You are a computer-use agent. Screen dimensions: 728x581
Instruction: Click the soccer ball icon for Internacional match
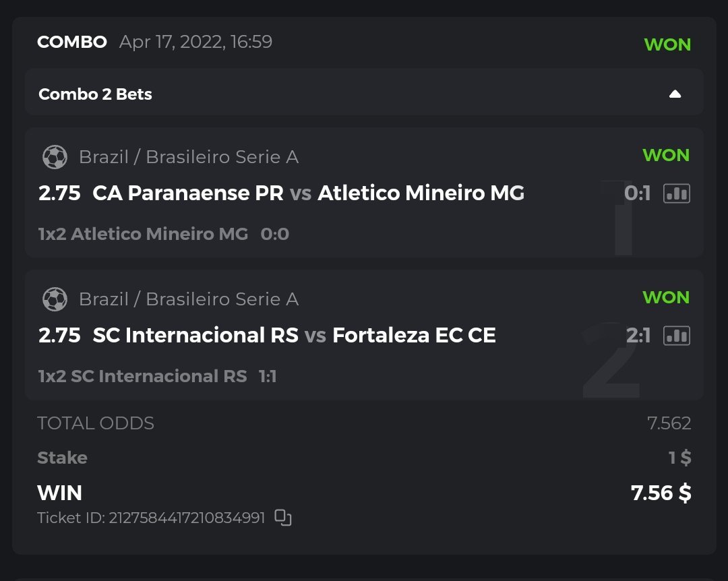pyautogui.click(x=55, y=299)
